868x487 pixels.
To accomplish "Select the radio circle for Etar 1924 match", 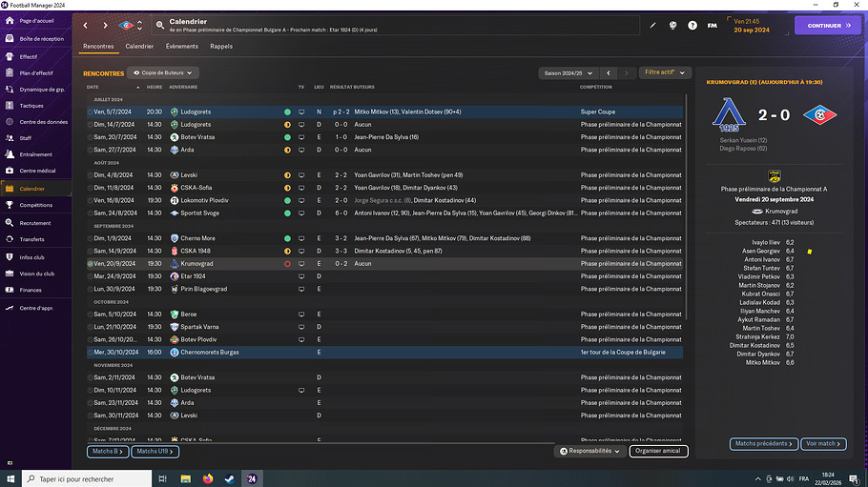I will (x=90, y=275).
